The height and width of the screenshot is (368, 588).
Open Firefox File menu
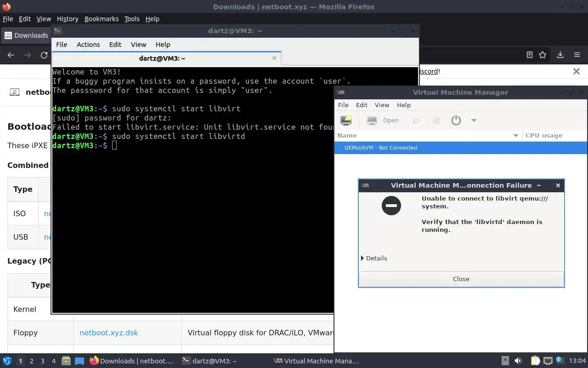pyautogui.click(x=8, y=19)
